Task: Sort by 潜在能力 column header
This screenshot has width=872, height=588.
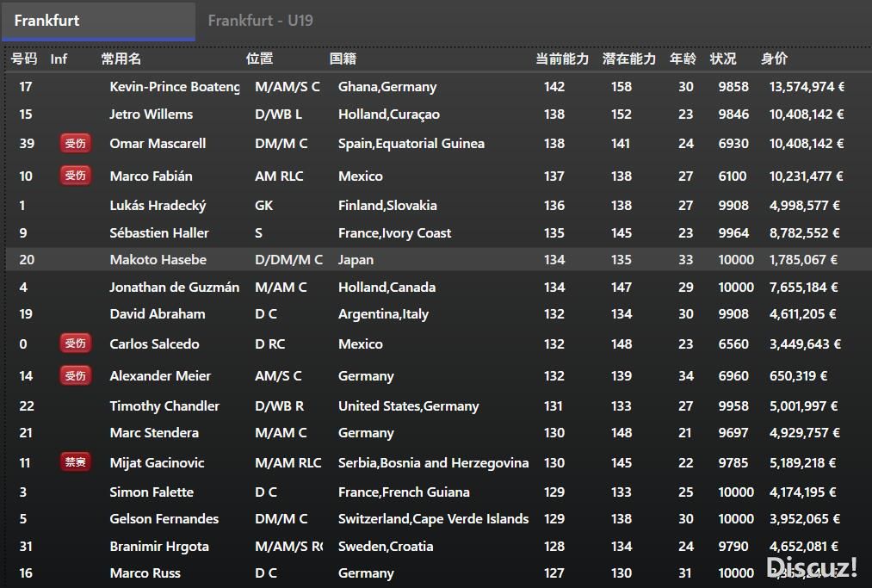Action: point(629,59)
